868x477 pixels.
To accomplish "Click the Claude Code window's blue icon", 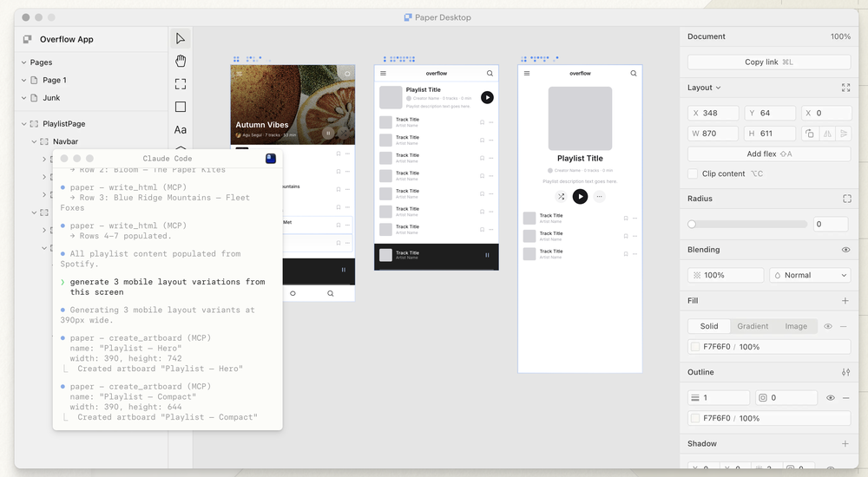I will [x=271, y=159].
